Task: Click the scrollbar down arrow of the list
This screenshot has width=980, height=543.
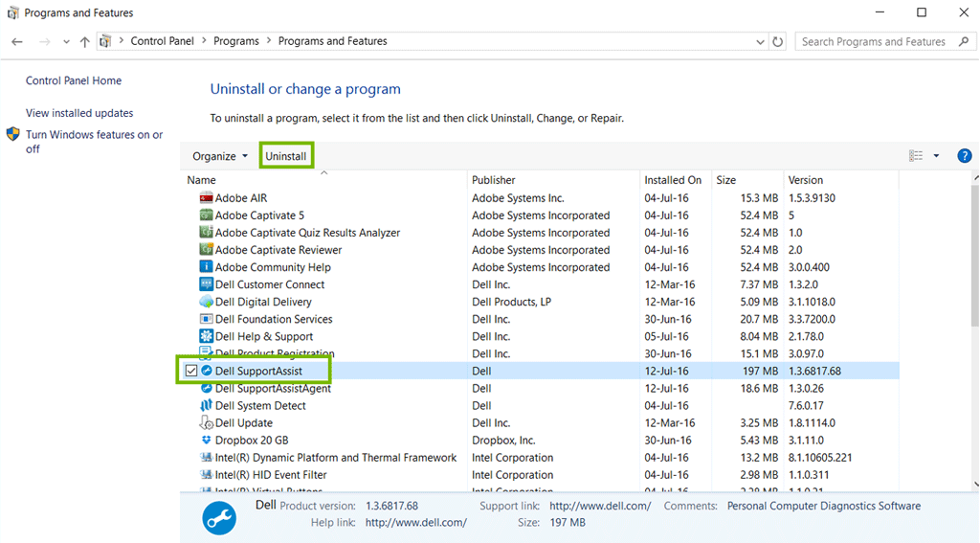Action: pos(975,485)
